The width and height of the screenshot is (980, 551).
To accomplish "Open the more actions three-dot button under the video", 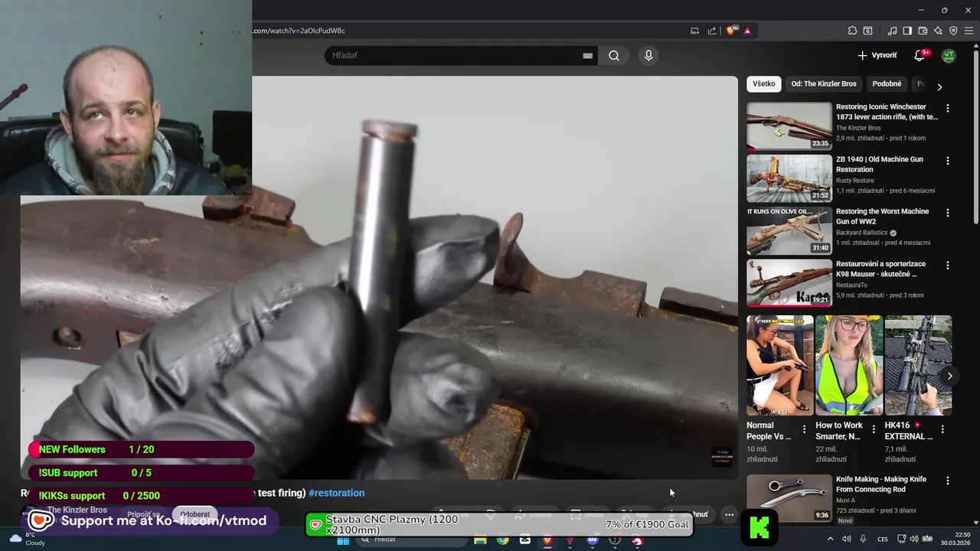I will pos(729,514).
